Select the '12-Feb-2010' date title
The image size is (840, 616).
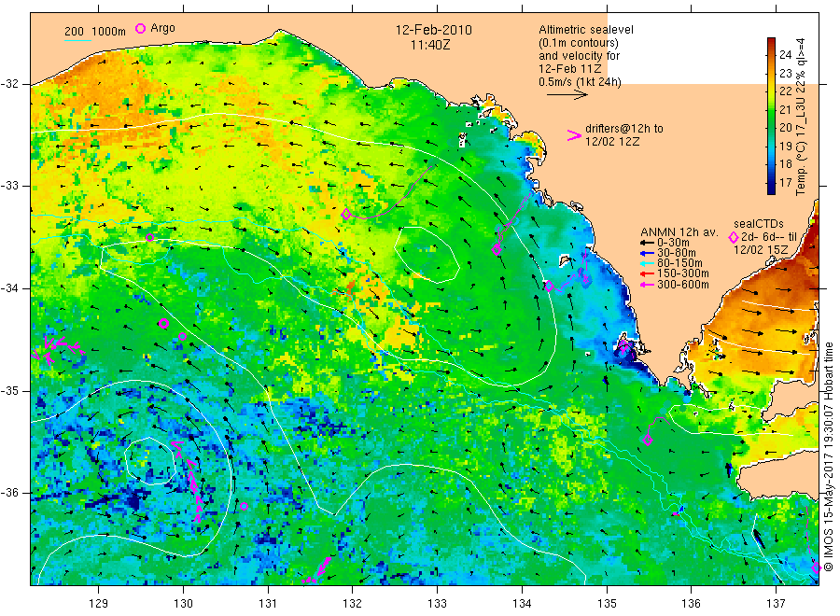(434, 30)
